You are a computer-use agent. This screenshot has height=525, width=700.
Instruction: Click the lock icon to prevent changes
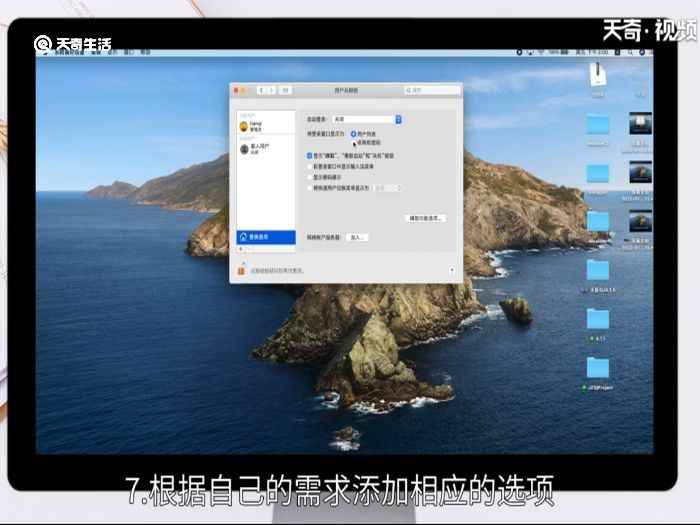coord(241,269)
